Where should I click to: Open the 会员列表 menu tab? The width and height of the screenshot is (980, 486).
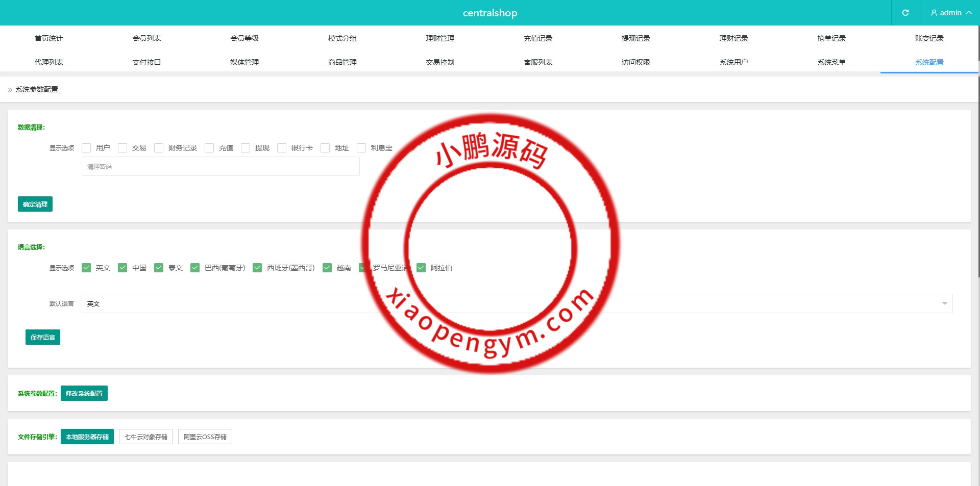[x=146, y=38]
